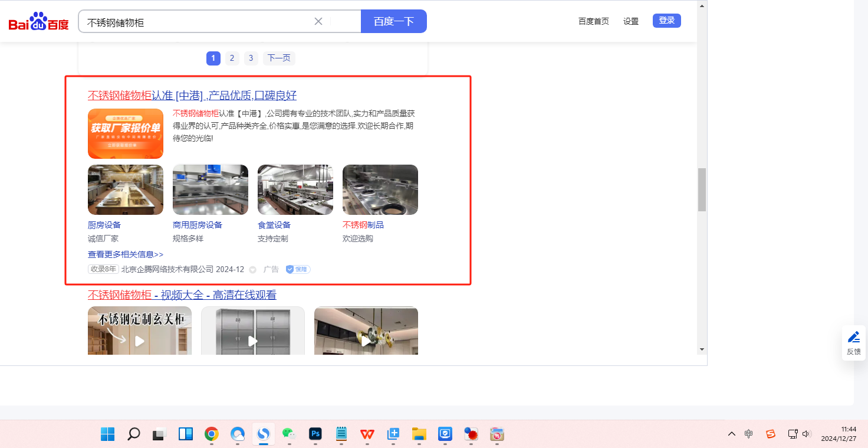
Task: Open the notepad app taskbar icon
Action: 341,434
